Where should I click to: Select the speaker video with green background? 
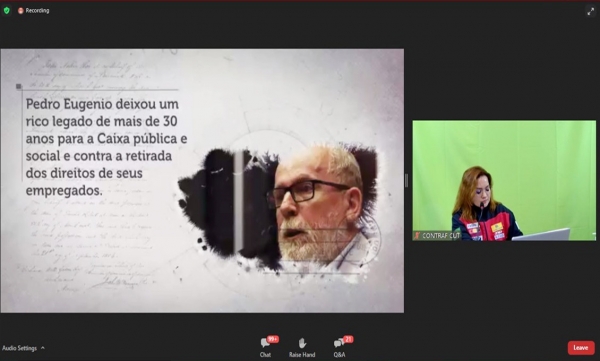(x=504, y=181)
